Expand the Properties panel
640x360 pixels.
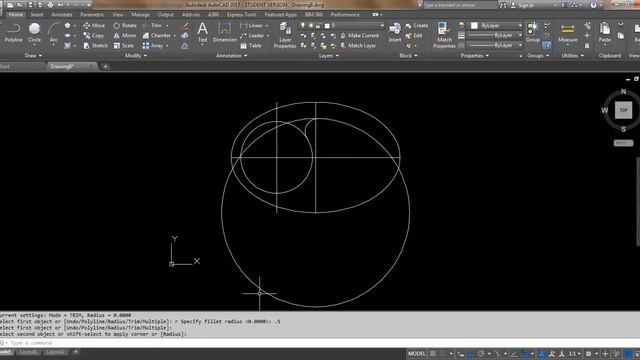click(x=475, y=56)
